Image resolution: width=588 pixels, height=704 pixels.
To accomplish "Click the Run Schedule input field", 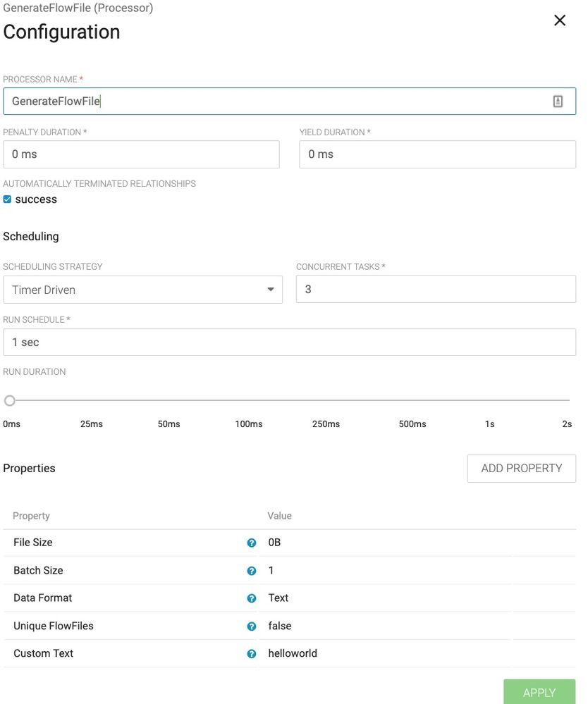I will click(x=289, y=342).
